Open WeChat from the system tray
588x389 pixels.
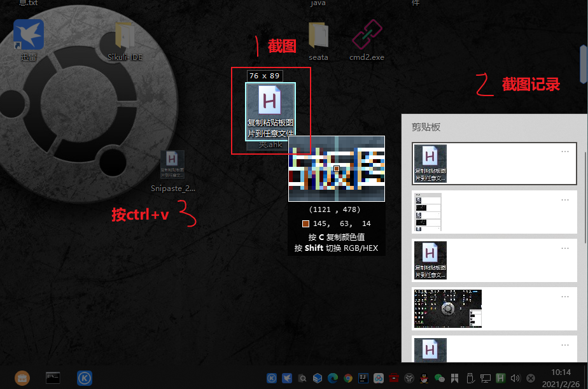pyautogui.click(x=439, y=378)
